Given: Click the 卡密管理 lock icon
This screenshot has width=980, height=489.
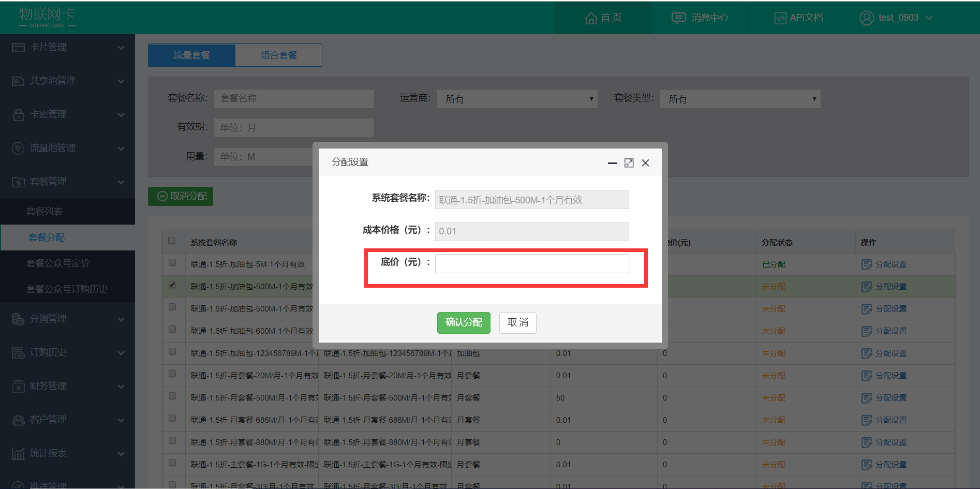Looking at the screenshot, I should [18, 115].
